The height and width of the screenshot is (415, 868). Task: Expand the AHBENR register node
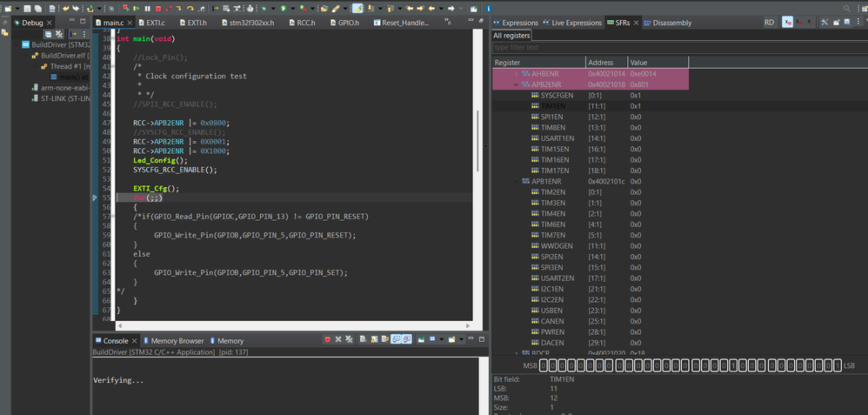click(x=516, y=75)
